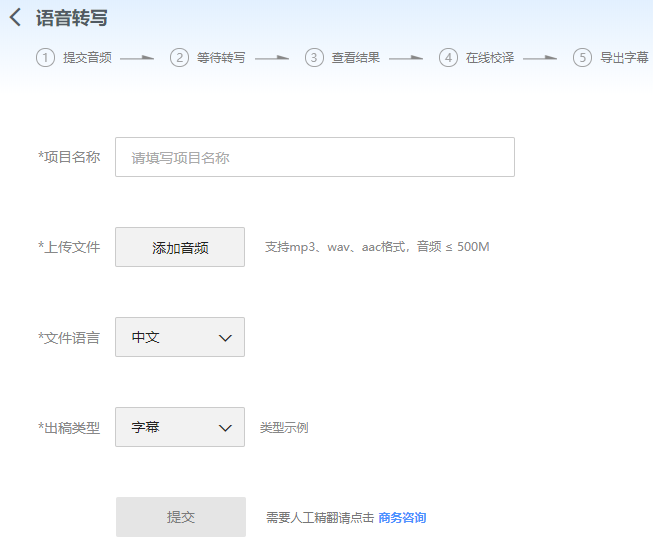Click the *文件语言 field label
This screenshot has height=552, width=653.
69,337
